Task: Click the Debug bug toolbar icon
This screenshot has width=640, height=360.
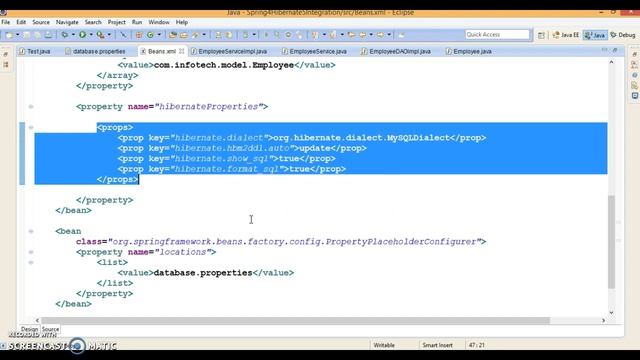Action: point(64,35)
